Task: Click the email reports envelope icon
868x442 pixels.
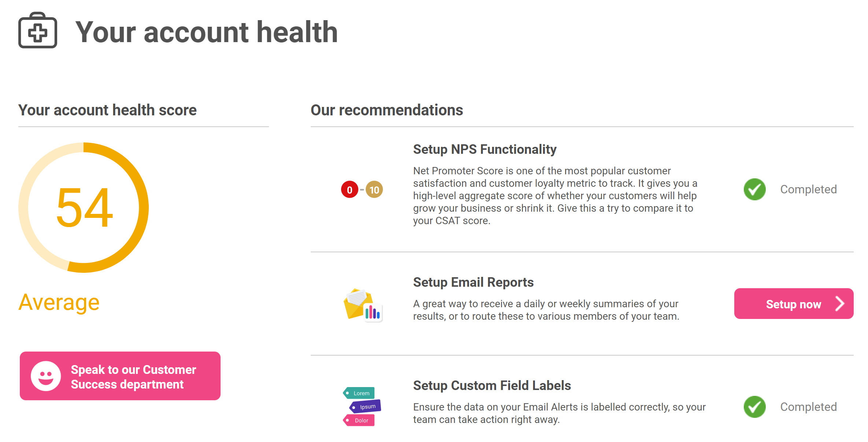Action: (x=363, y=305)
